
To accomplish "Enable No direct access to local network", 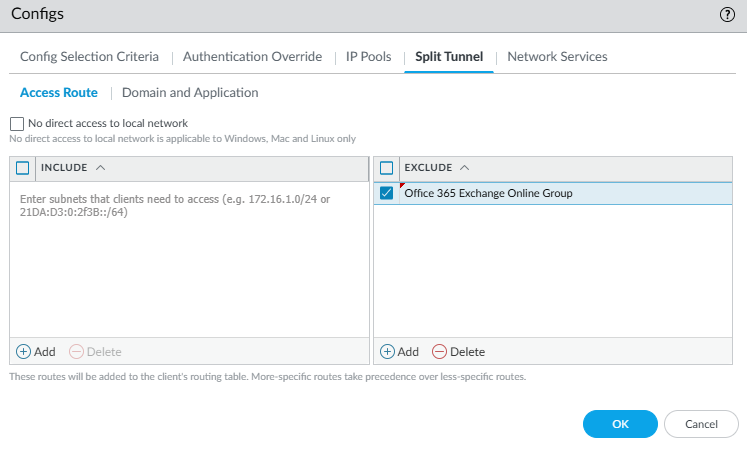I will click(16, 124).
